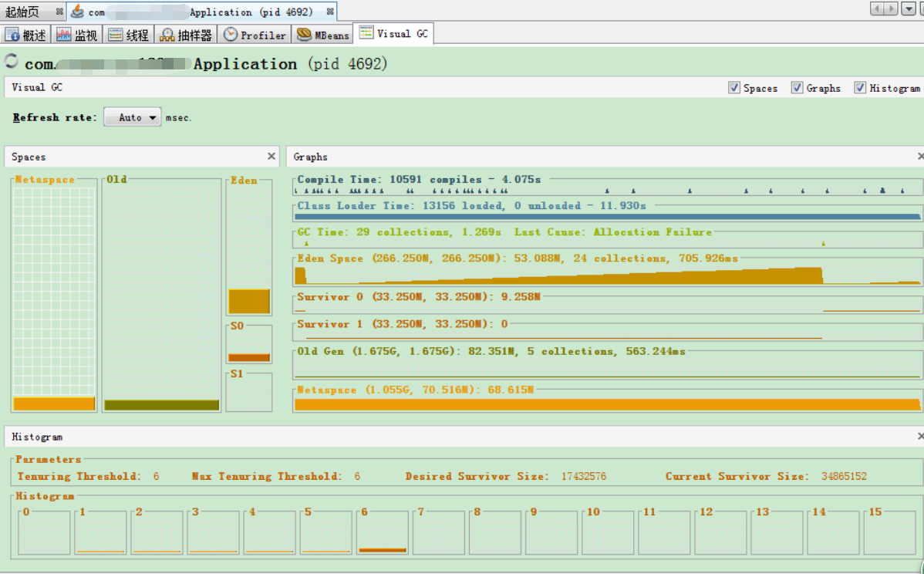Image resolution: width=924 pixels, height=574 pixels.
Task: Click the Compile Time graph row
Action: [608, 184]
